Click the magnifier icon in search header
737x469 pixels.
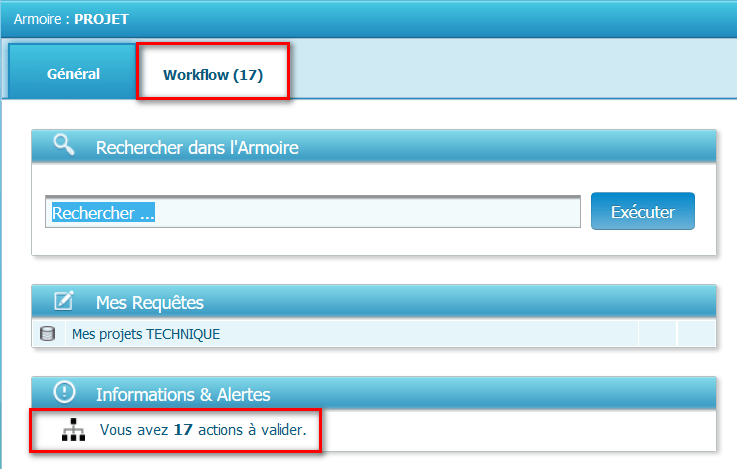point(64,146)
